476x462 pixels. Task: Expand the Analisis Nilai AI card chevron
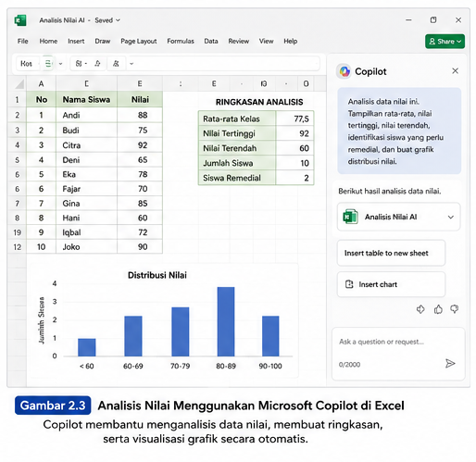[x=451, y=217]
